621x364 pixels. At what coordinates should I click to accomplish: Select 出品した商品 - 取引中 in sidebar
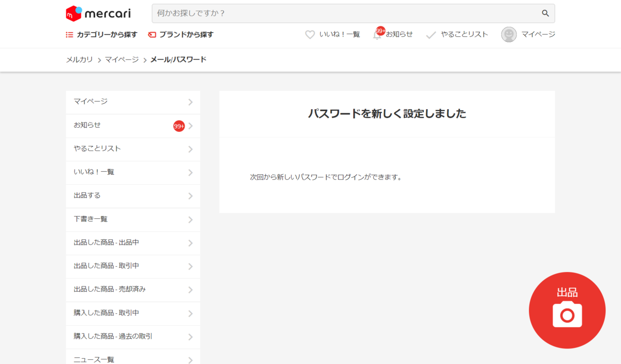point(133,267)
